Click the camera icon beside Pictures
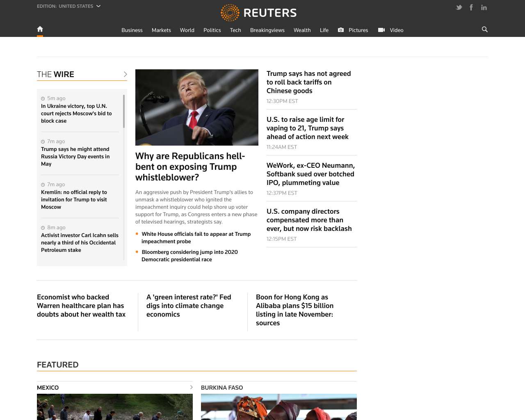Screen dimensions: 525x420 click(341, 30)
